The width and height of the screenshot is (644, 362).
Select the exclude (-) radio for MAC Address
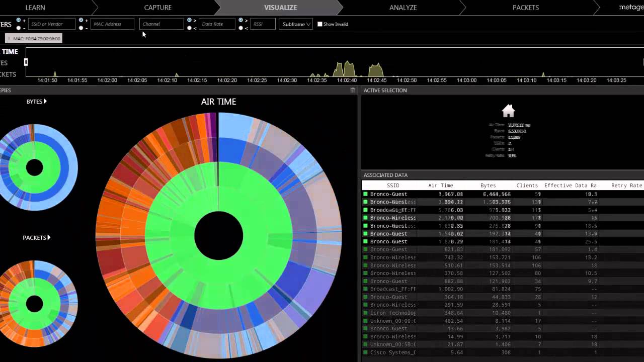(81, 28)
